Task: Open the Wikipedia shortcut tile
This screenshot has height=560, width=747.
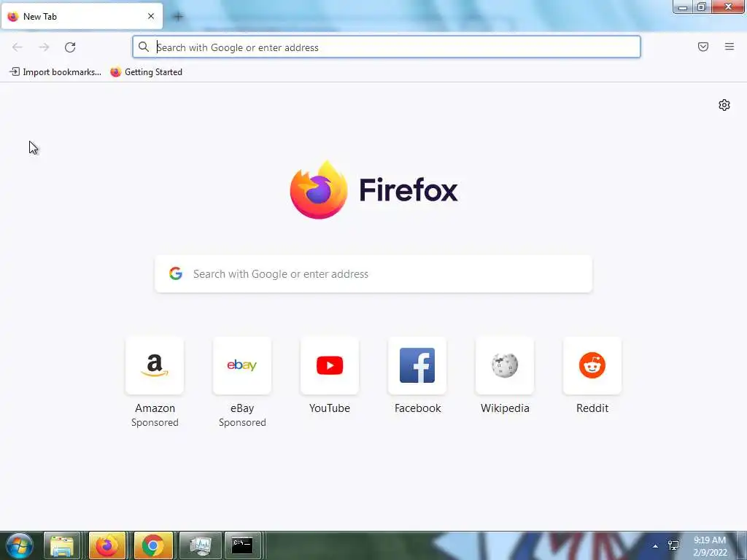Action: click(505, 366)
